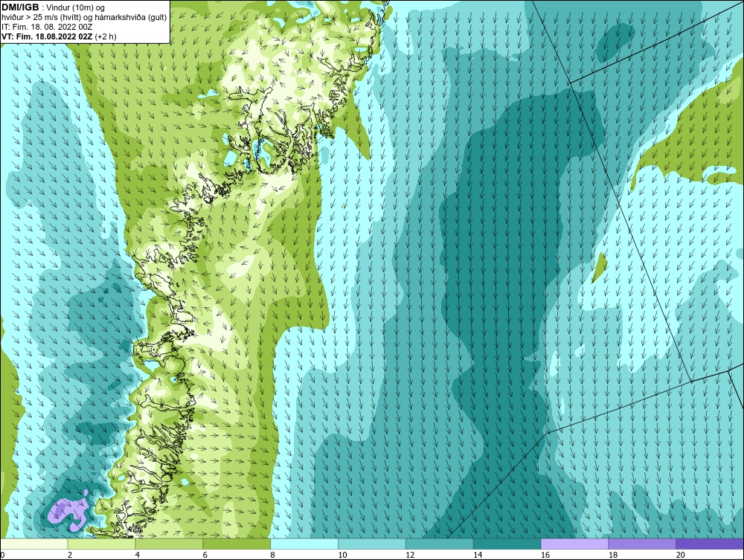
Task: Select the 6–8 m/s dark green swatch
Action: click(237, 544)
